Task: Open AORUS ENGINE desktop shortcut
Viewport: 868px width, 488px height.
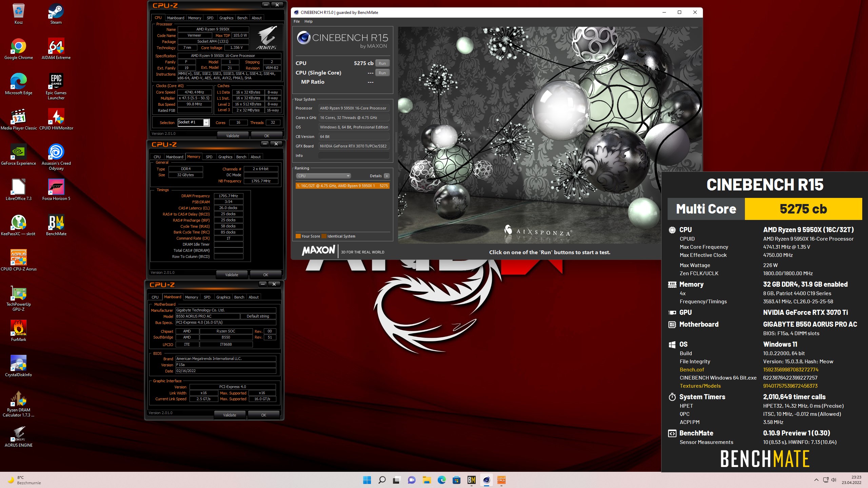Action: pyautogui.click(x=19, y=436)
